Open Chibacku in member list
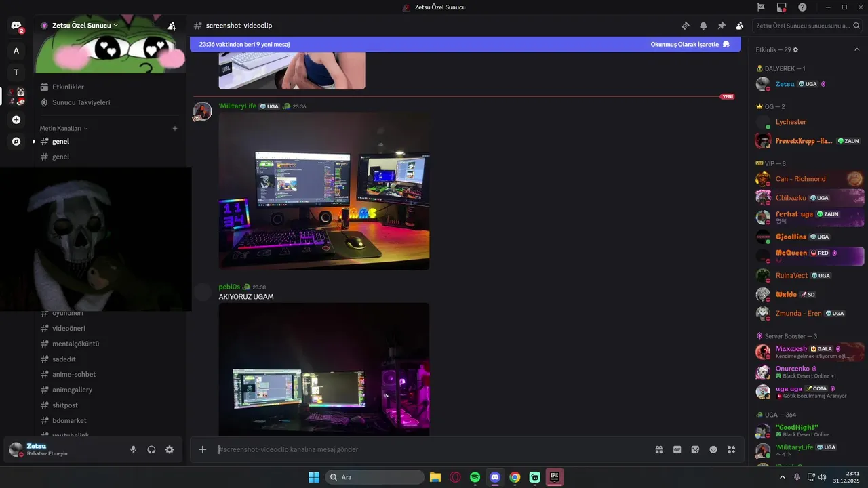The image size is (868, 488). [x=808, y=198]
